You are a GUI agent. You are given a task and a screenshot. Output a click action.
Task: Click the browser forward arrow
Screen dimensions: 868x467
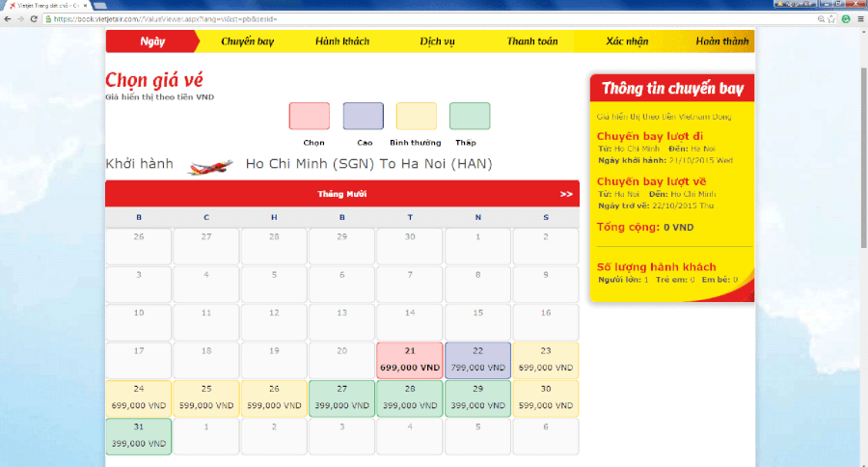pos(21,18)
